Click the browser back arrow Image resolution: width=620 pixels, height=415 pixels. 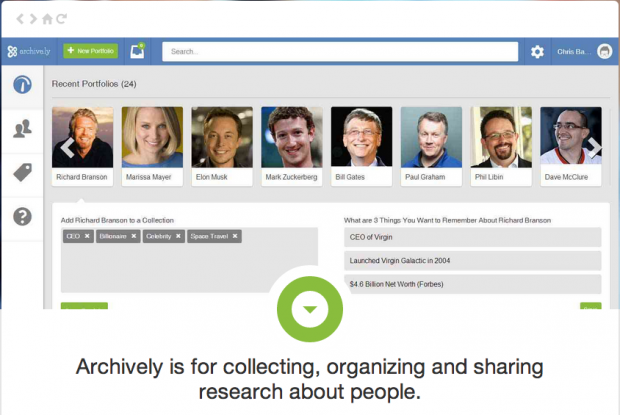(x=20, y=19)
